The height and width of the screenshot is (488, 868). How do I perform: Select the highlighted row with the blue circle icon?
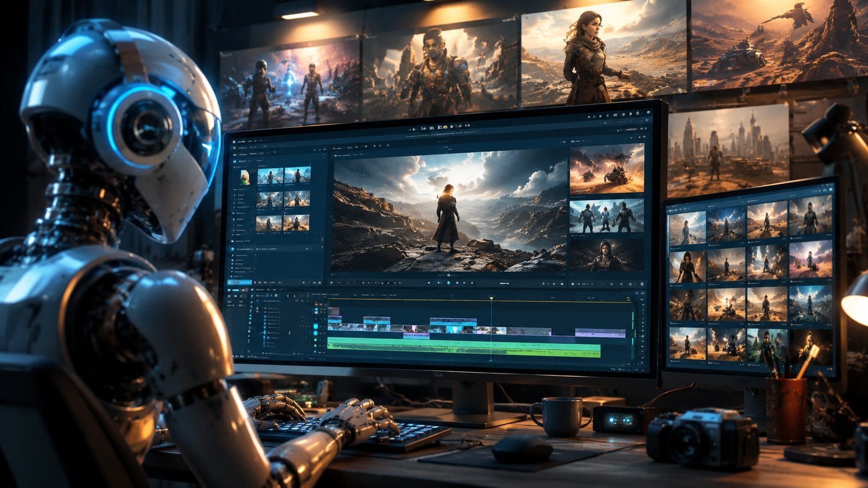tap(277, 249)
